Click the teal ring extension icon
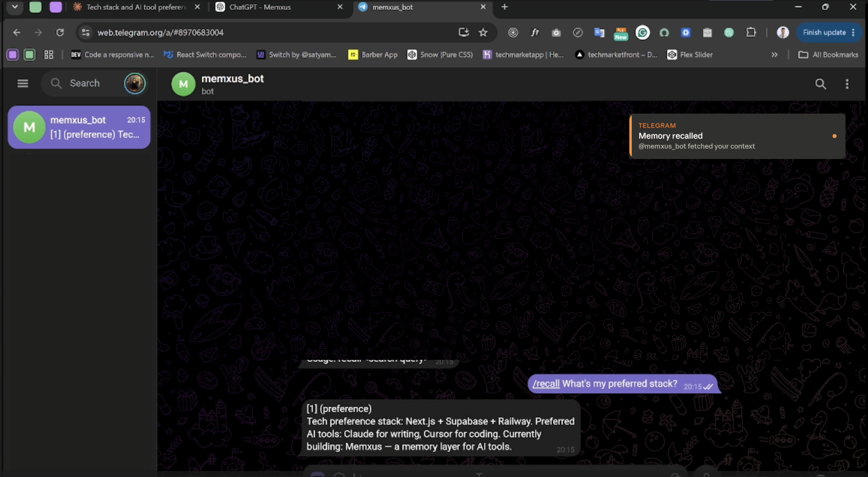868x477 pixels. pyautogui.click(x=664, y=33)
